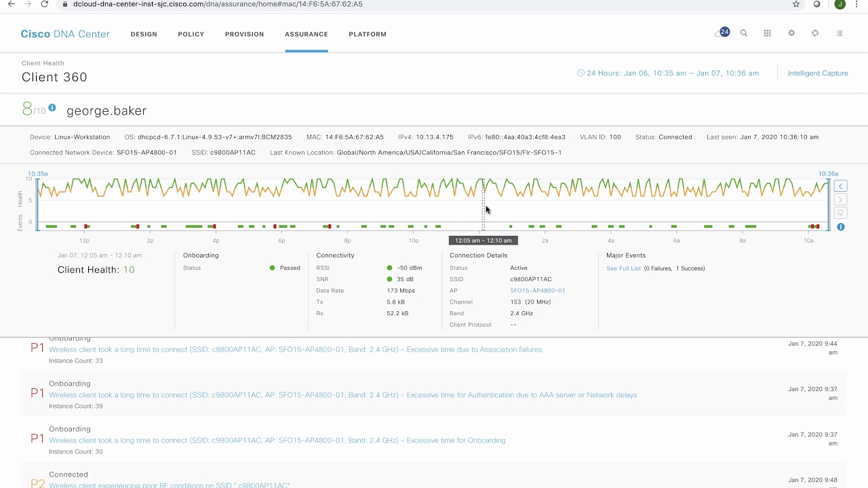Open the SFO15-AP4800-01 AP link in Connection Details
The image size is (868, 488).
pyautogui.click(x=538, y=291)
